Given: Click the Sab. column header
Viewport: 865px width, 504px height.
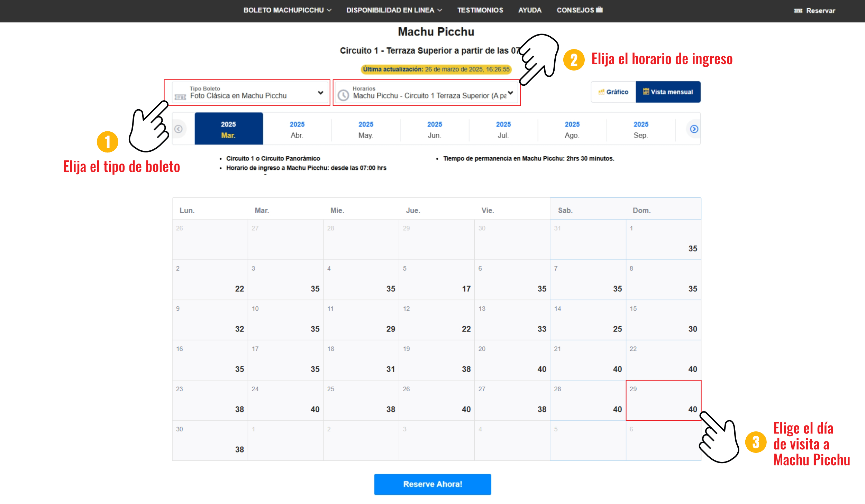Looking at the screenshot, I should (x=565, y=210).
